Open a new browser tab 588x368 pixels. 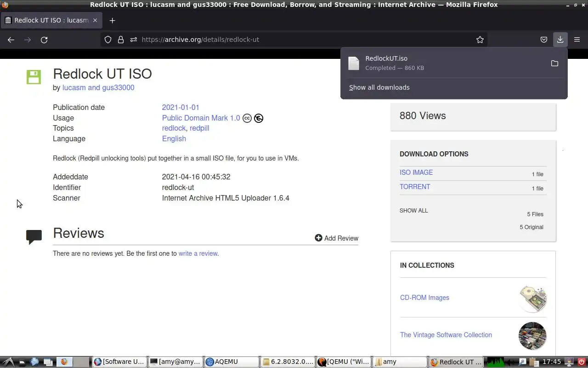click(x=112, y=20)
